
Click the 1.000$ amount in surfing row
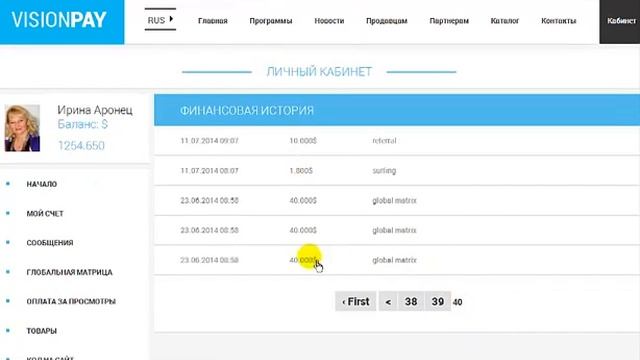(x=301, y=171)
